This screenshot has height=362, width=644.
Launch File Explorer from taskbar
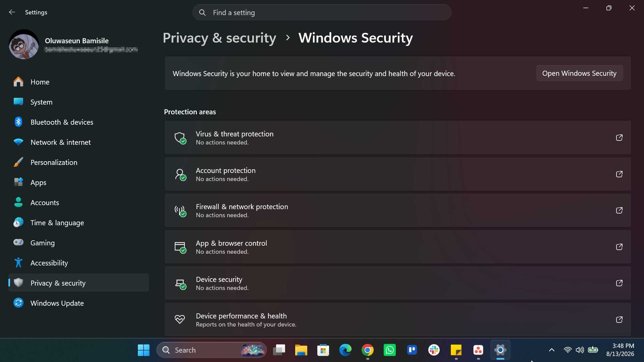point(301,350)
